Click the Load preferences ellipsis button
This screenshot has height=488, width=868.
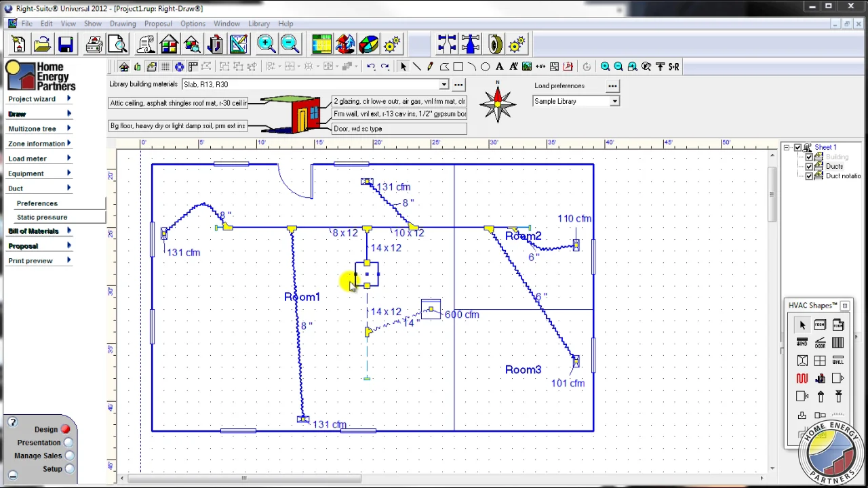[612, 86]
